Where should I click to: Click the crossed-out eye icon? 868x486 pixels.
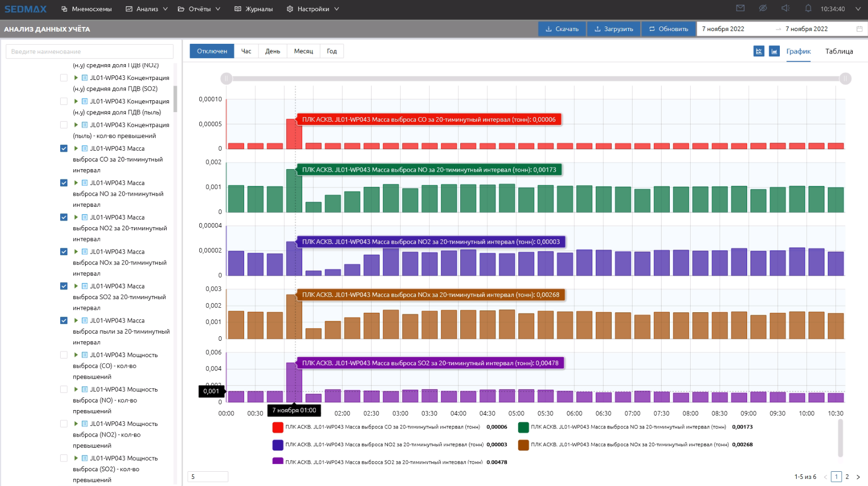pyautogui.click(x=762, y=8)
